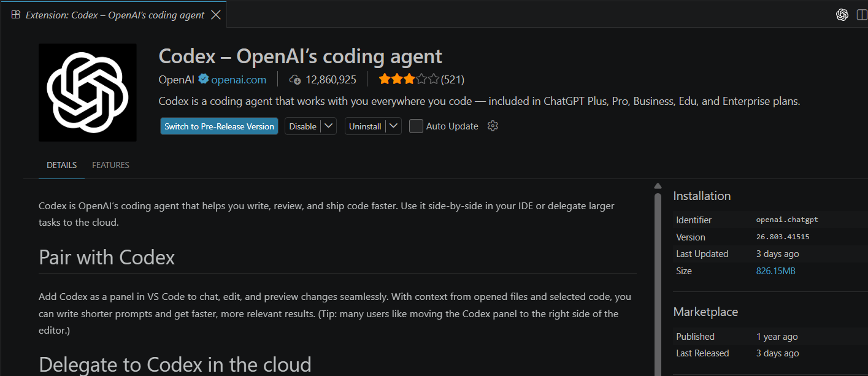Click Switch to Pre-Release Version button
The image size is (868, 376).
pyautogui.click(x=219, y=126)
